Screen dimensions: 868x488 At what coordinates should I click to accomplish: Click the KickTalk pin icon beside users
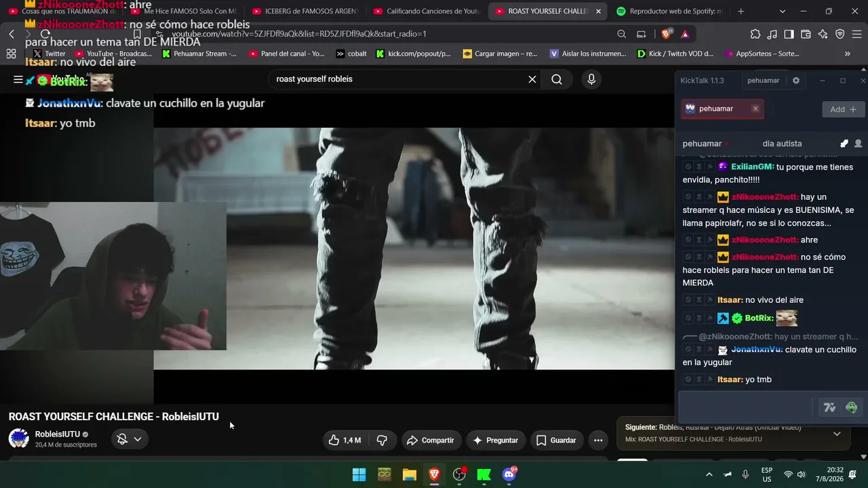(844, 144)
